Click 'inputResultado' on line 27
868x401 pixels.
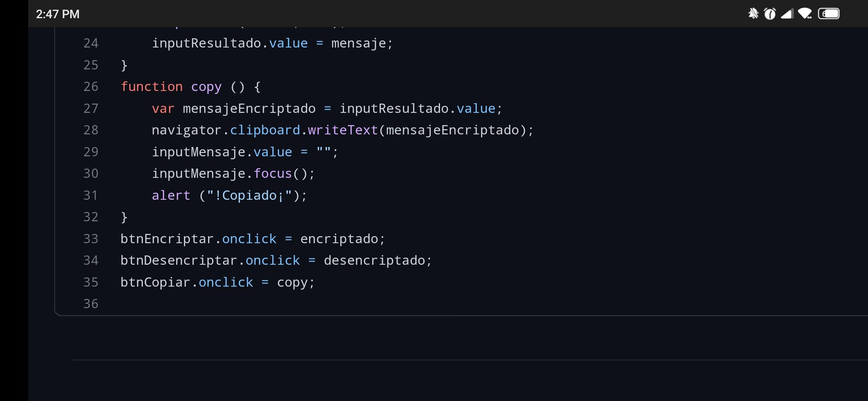(394, 109)
